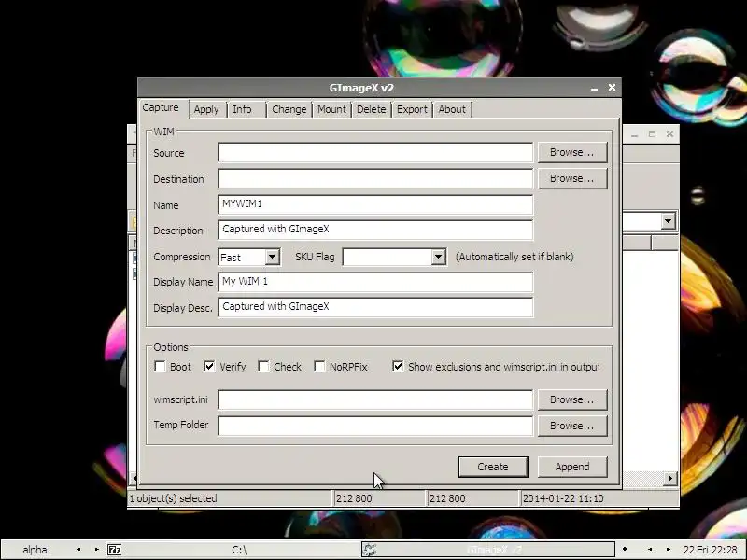Click the Create button
Screen dimensions: 747x560
tap(493, 467)
